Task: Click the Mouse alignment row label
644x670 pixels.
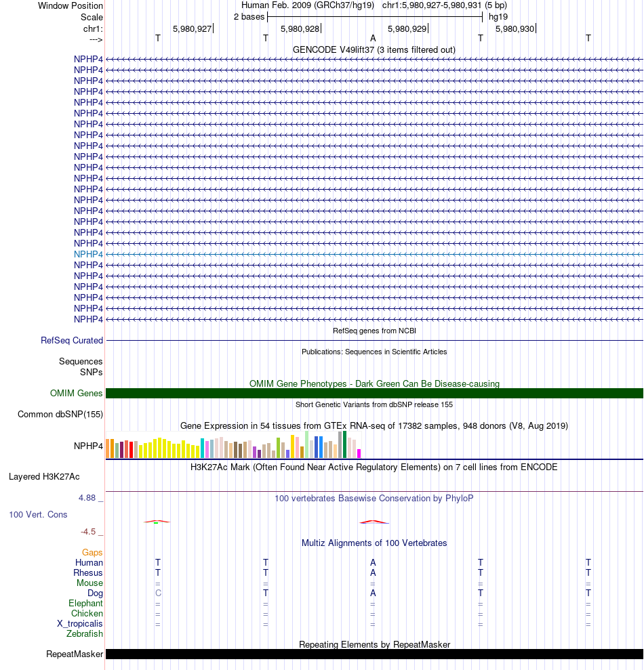Action: (x=89, y=583)
